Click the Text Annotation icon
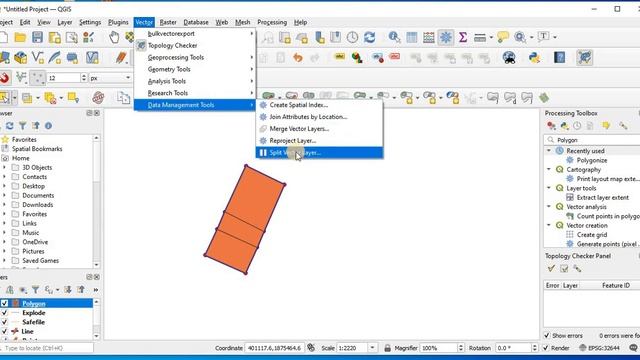The image size is (640, 360). (x=544, y=37)
